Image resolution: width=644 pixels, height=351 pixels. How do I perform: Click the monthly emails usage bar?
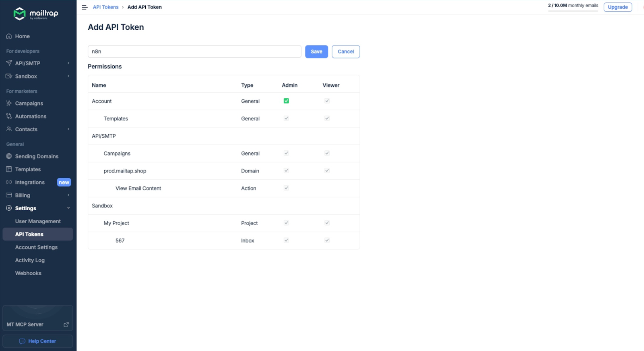pos(573,10)
